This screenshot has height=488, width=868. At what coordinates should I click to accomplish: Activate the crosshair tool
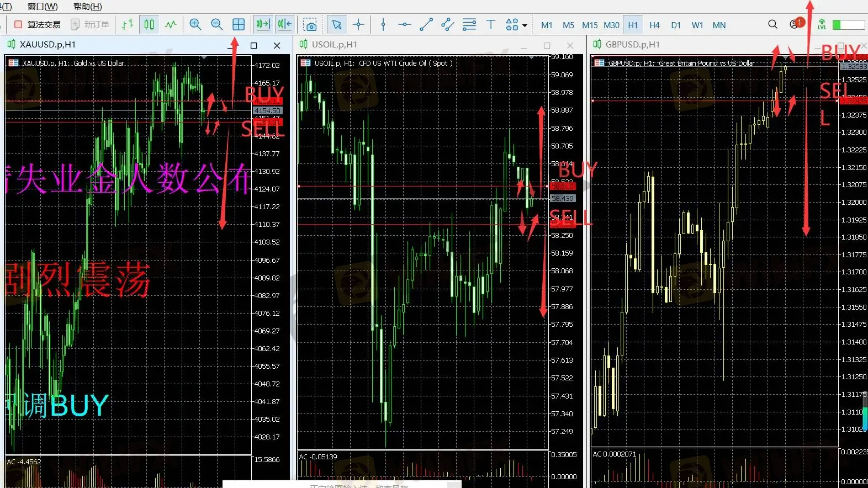[x=358, y=24]
